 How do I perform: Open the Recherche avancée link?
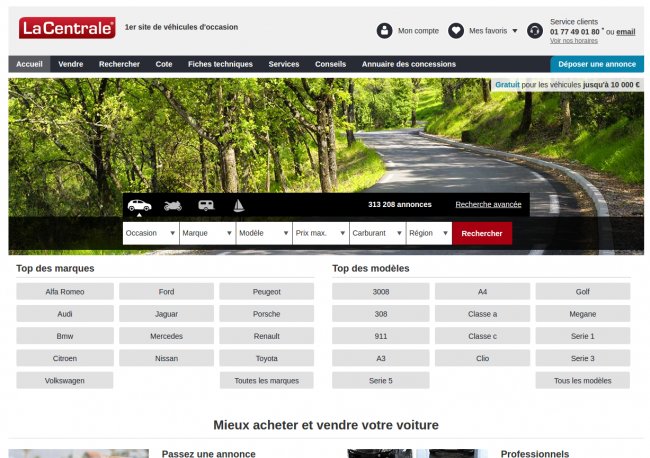coord(488,204)
